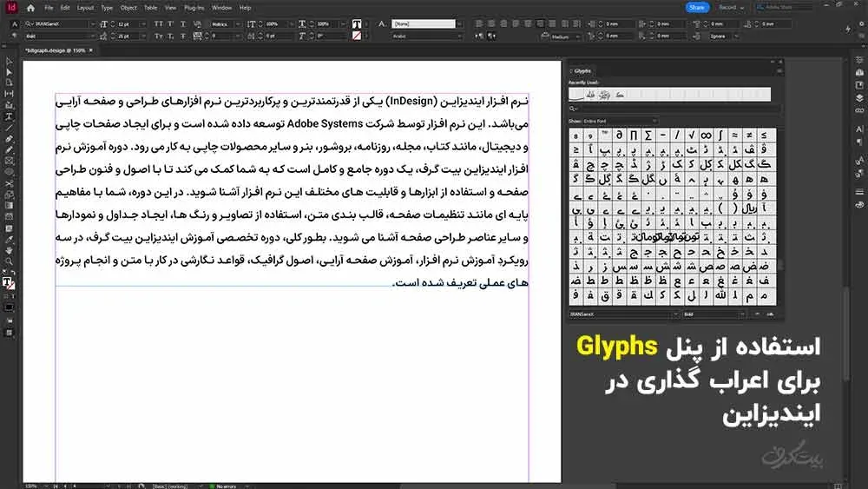Click the stroke None swatch in Control panel
This screenshot has width=868, height=489.
[357, 36]
